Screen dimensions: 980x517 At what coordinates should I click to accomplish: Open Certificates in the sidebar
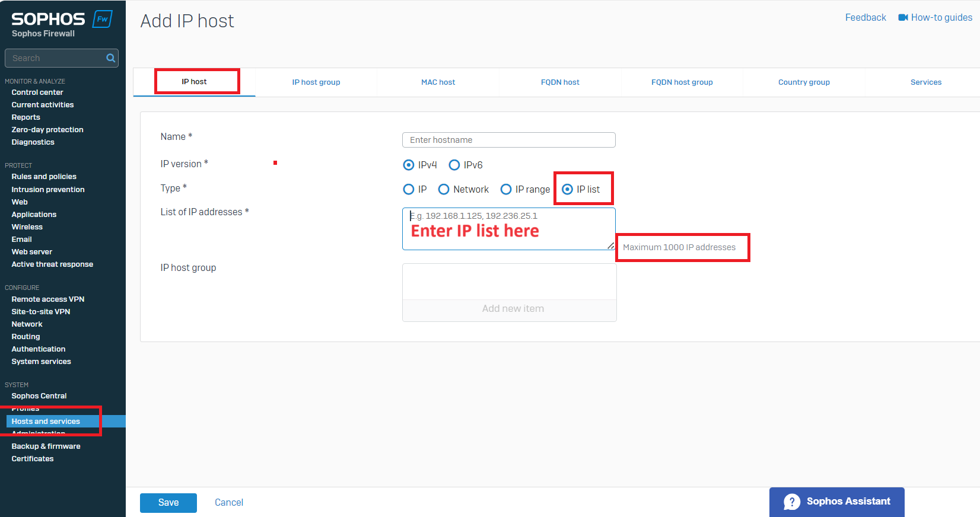33,459
